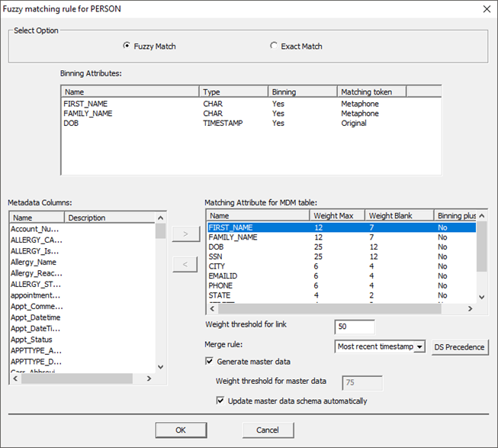Image resolution: width=498 pixels, height=448 pixels.
Task: Click the Matching token column header
Action: click(371, 92)
